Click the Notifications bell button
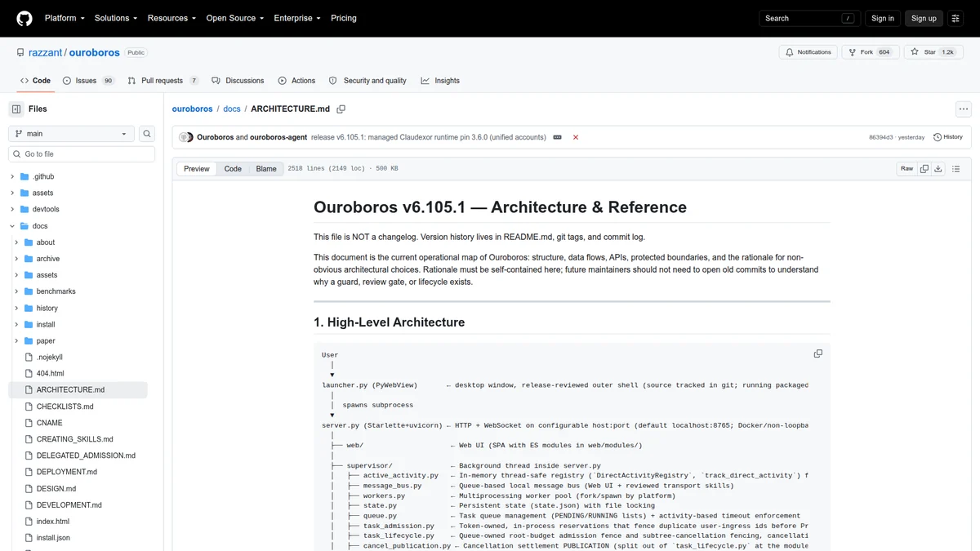The image size is (980, 551). click(x=808, y=52)
